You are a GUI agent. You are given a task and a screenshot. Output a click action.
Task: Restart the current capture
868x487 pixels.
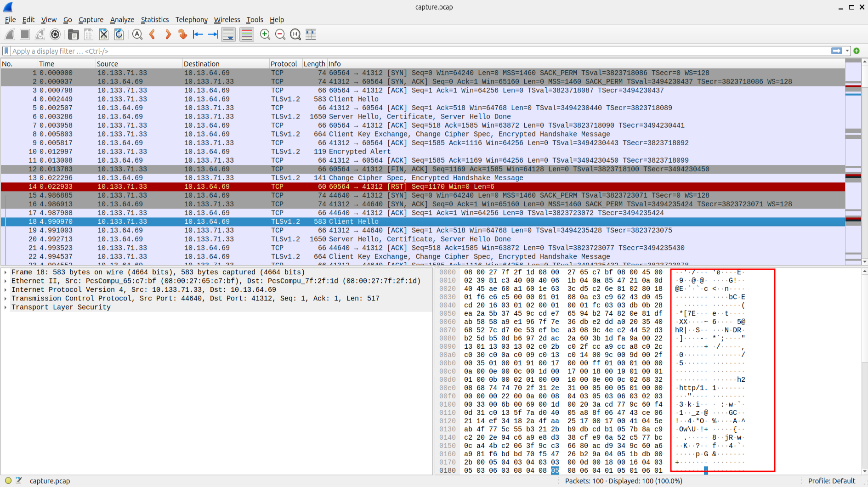(40, 34)
